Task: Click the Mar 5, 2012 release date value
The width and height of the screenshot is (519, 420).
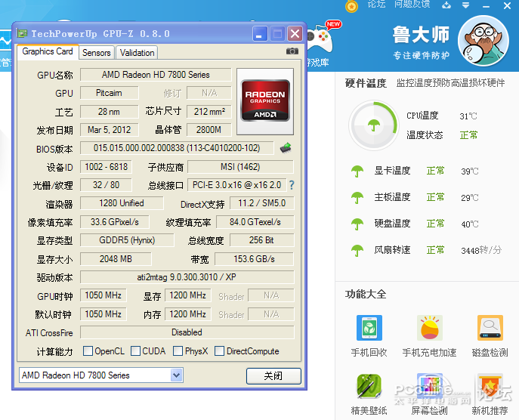Action: [x=109, y=130]
